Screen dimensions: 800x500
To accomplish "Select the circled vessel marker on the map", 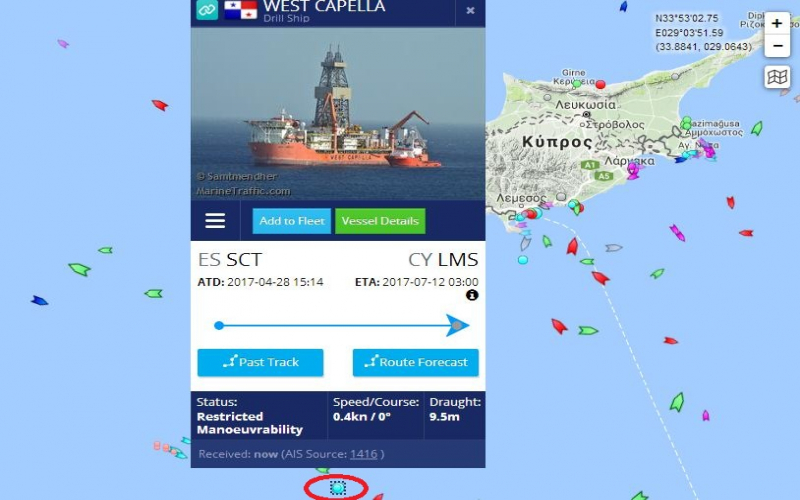I will (x=337, y=488).
